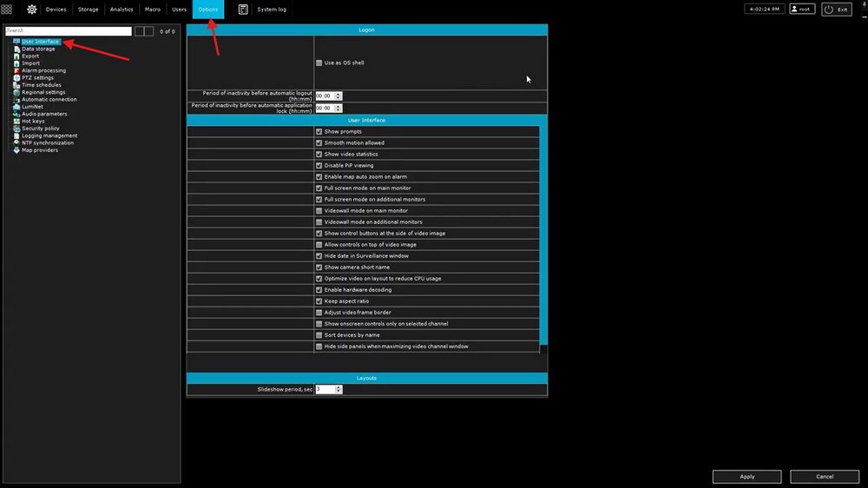The width and height of the screenshot is (868, 488).
Task: Click the clock time display
Action: pos(765,9)
